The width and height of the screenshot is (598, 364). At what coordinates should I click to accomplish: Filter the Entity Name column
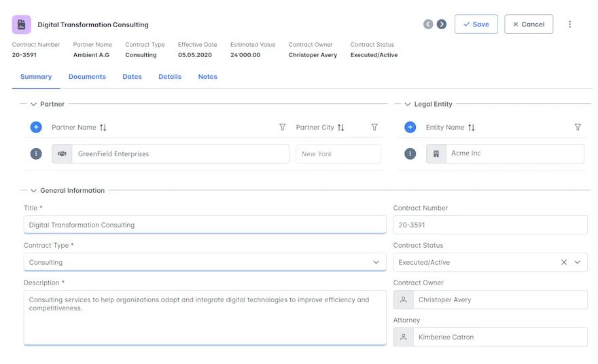coord(578,127)
